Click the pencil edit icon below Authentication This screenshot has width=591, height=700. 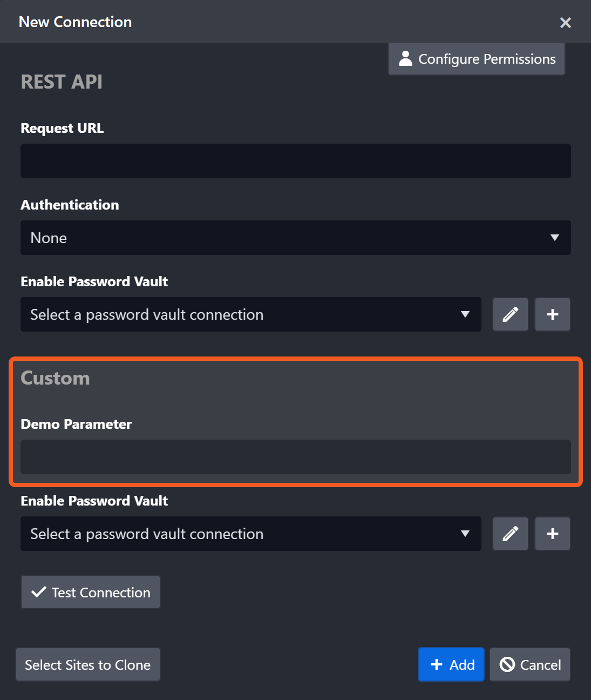click(x=510, y=314)
